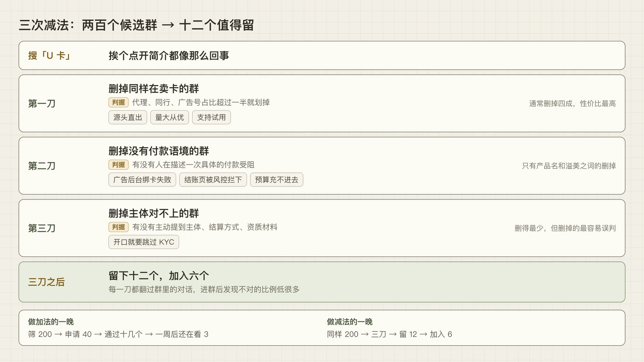Select the 广告后台绑卡失败 tag
This screenshot has height=362, width=644.
[142, 180]
